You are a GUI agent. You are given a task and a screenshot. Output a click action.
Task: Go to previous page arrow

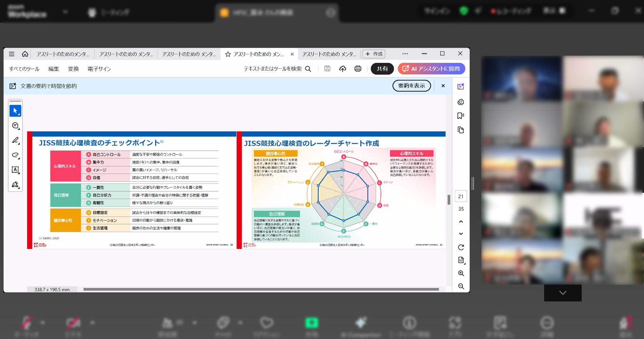click(x=461, y=222)
